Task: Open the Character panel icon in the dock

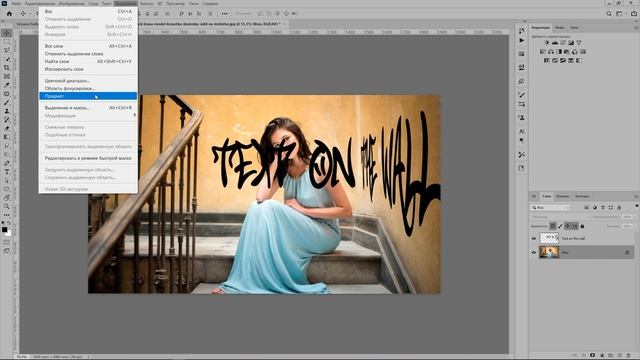Action: [x=521, y=131]
